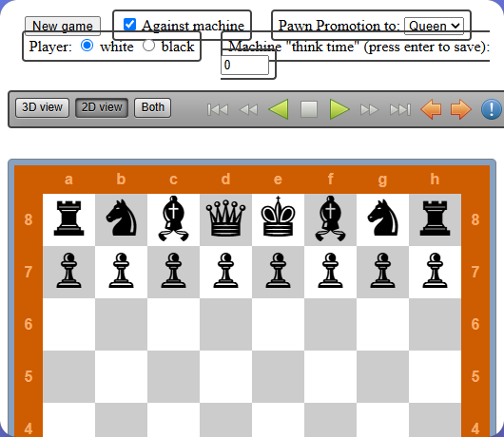Select the black knight on g8
This screenshot has height=437, width=504.
[382, 219]
